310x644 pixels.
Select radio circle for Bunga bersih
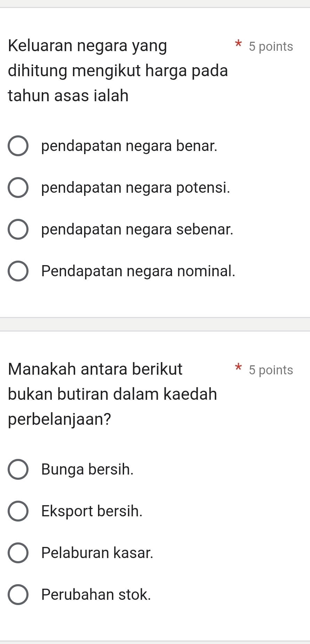(18, 469)
